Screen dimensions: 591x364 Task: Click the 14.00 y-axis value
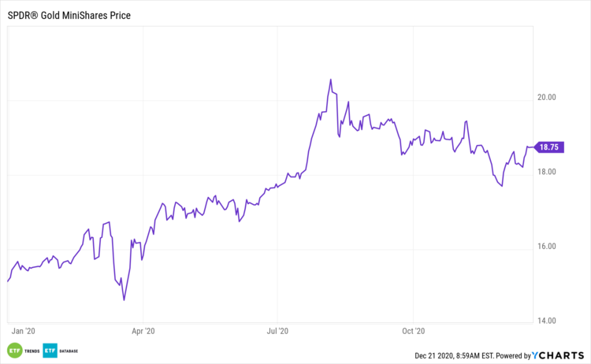(x=546, y=321)
